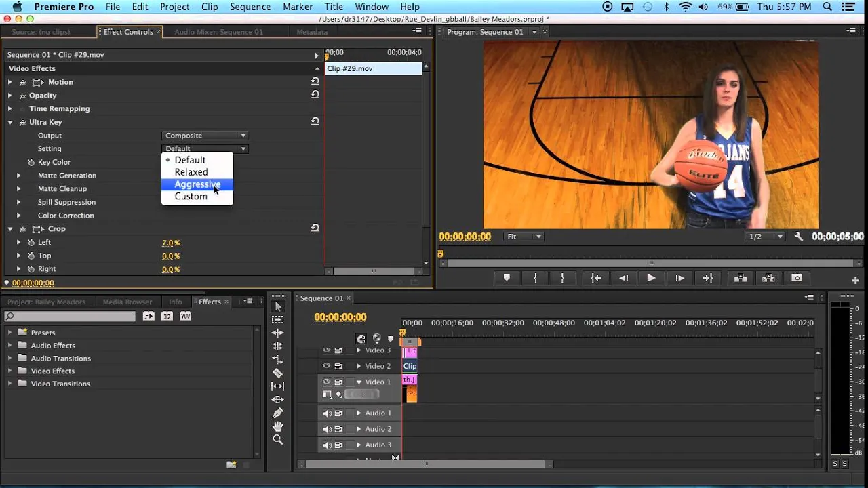Create new custom bin in Effects panel
This screenshot has height=488, width=868.
tap(231, 465)
